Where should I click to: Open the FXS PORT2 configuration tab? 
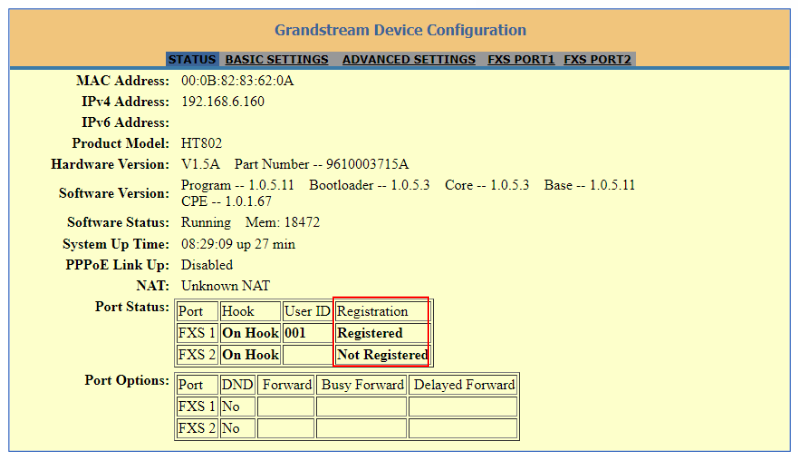point(597,60)
